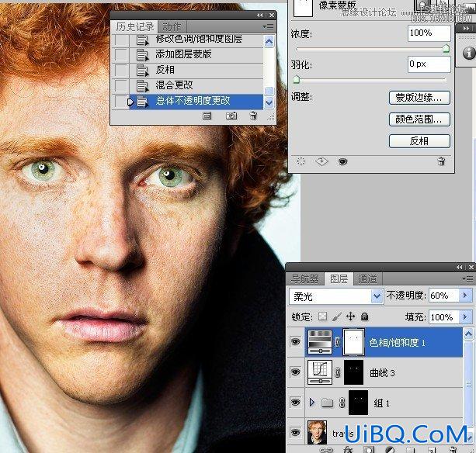Open the 历史记录 (History) tab

[x=134, y=26]
